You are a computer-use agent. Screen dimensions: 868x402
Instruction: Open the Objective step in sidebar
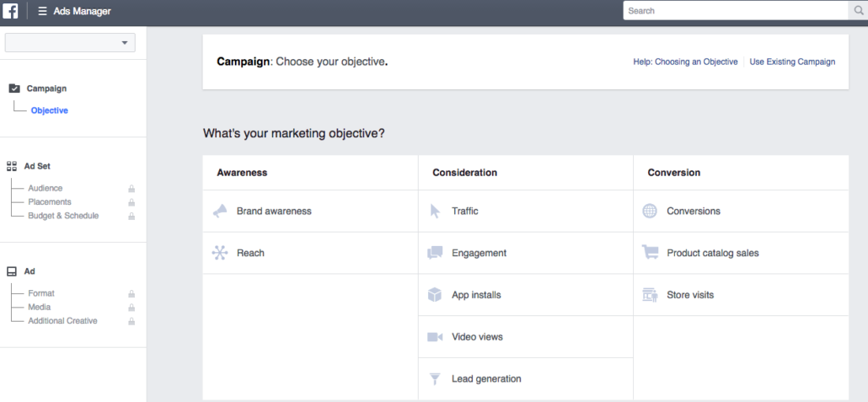[50, 110]
